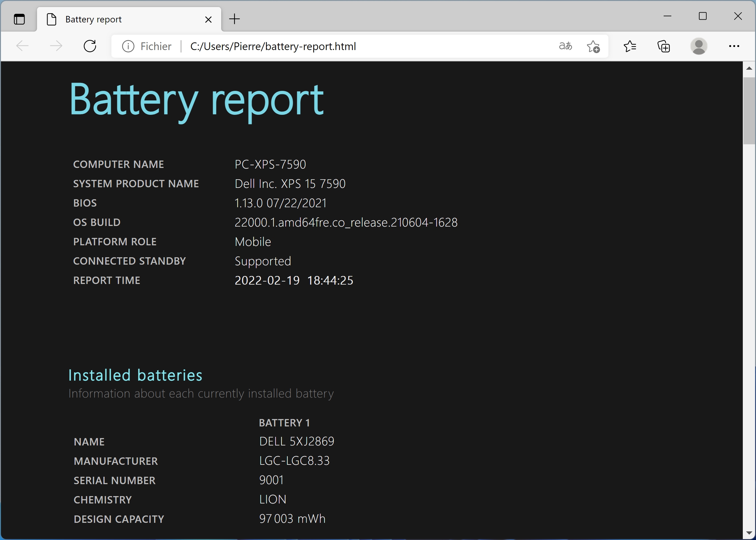The height and width of the screenshot is (540, 756).
Task: Minimize the browser window
Action: coord(667,16)
